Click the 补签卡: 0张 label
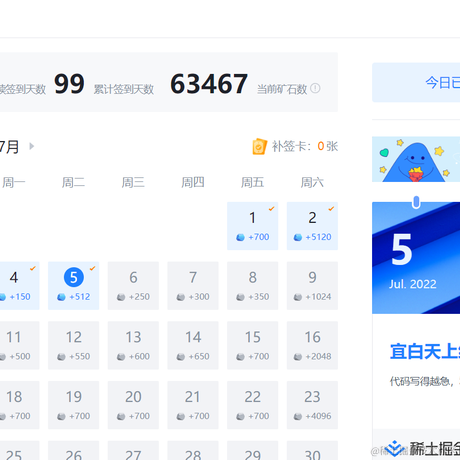 tap(305, 146)
